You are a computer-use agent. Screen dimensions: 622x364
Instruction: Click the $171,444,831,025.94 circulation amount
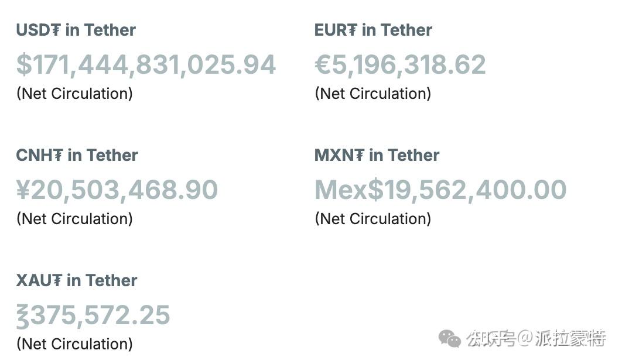click(146, 65)
